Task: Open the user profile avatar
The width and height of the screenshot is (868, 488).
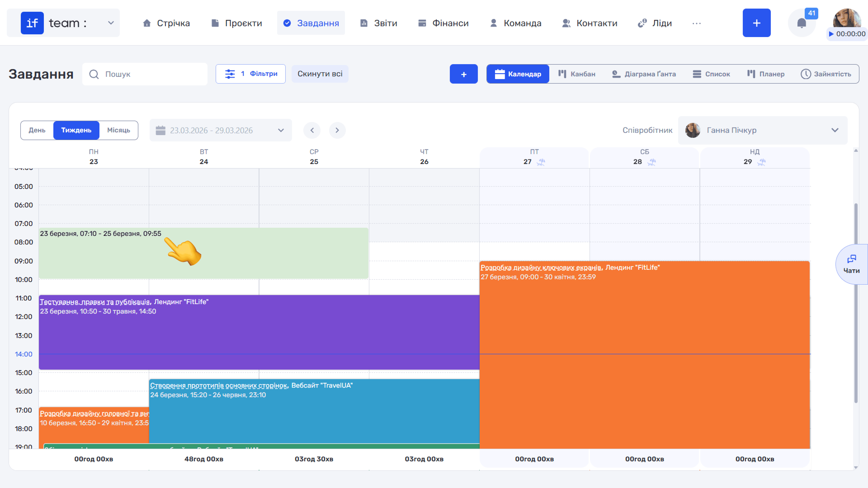Action: pos(847,18)
